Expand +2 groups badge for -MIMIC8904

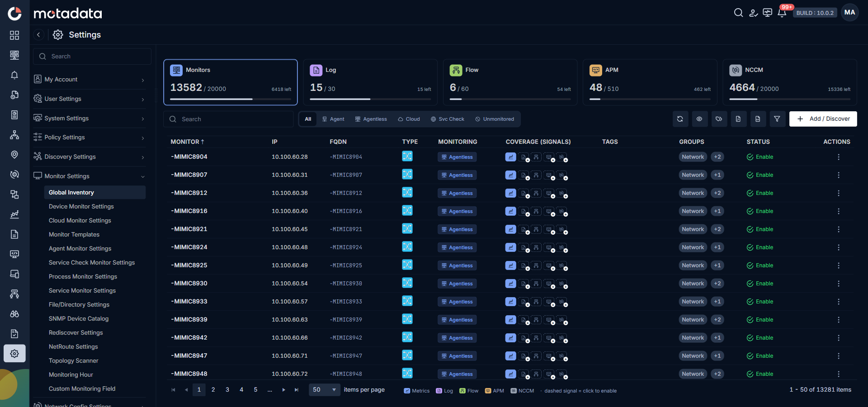point(717,157)
